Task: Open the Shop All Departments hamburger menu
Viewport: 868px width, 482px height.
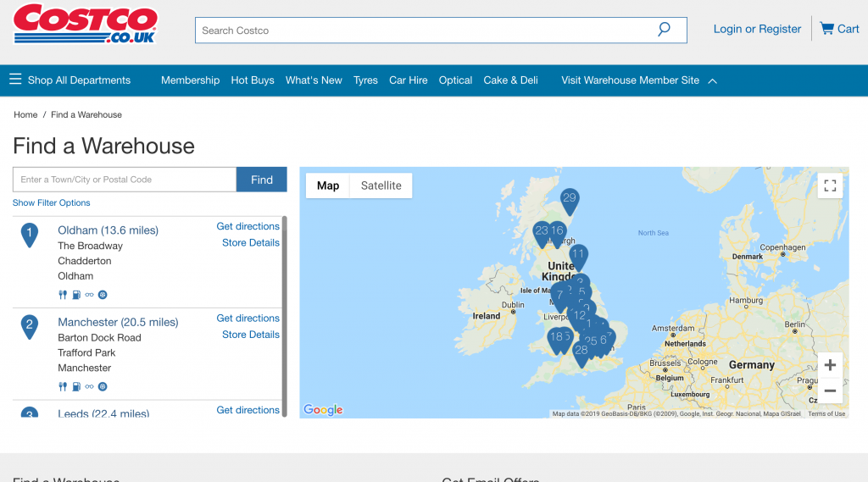Action: coord(15,79)
